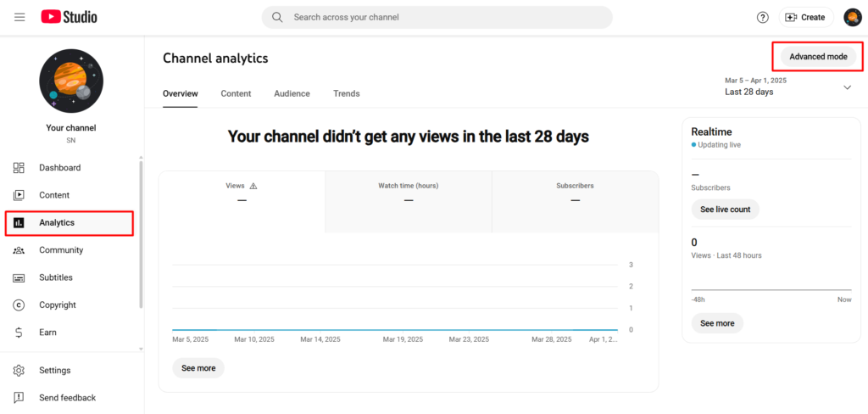Open the Earn section
This screenshot has height=414, width=868.
tap(47, 333)
